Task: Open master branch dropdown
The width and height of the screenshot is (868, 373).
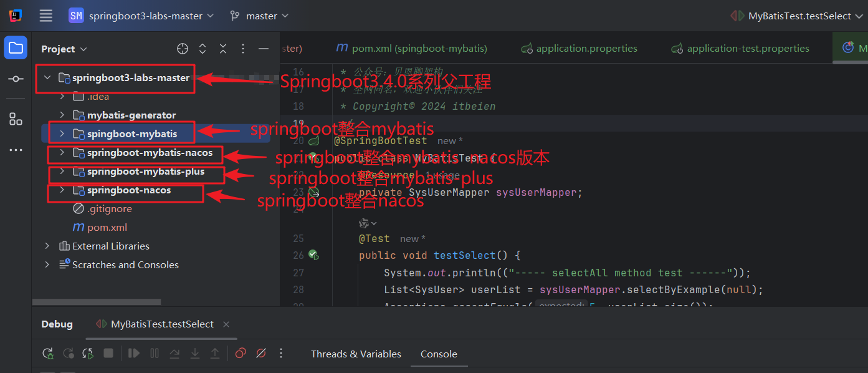Action: click(259, 16)
